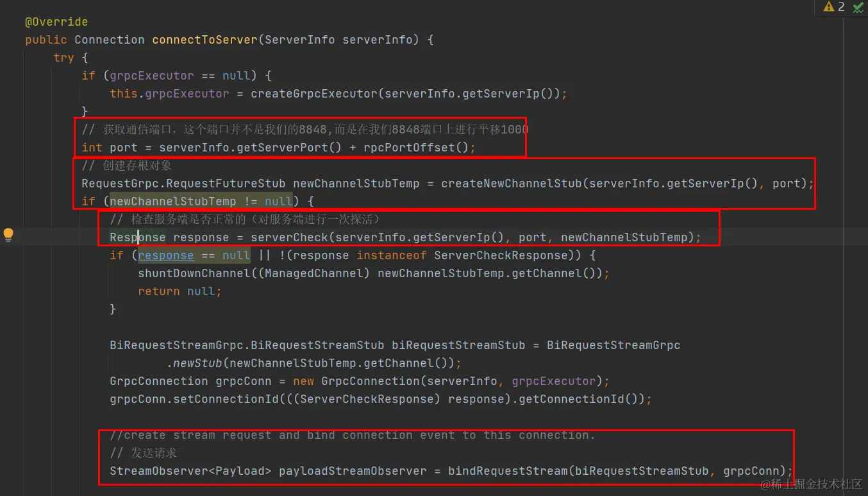This screenshot has width=868, height=496.
Task: Click the 'create stream request' English comment
Action: [353, 435]
